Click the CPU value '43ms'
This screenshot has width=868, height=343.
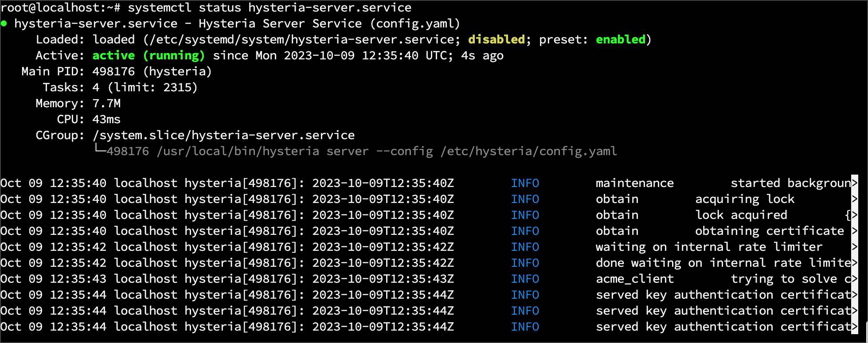coord(106,119)
